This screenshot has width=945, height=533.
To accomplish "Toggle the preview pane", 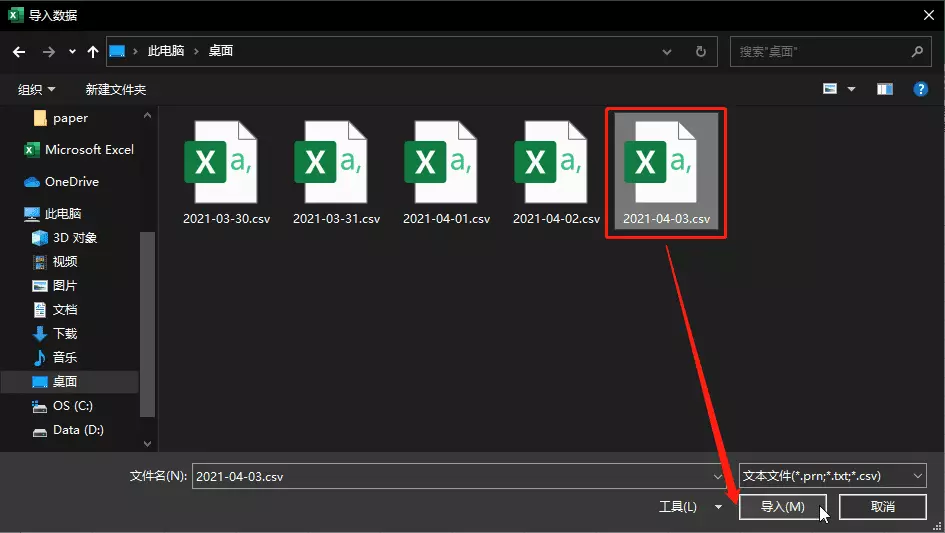I will pyautogui.click(x=885, y=89).
